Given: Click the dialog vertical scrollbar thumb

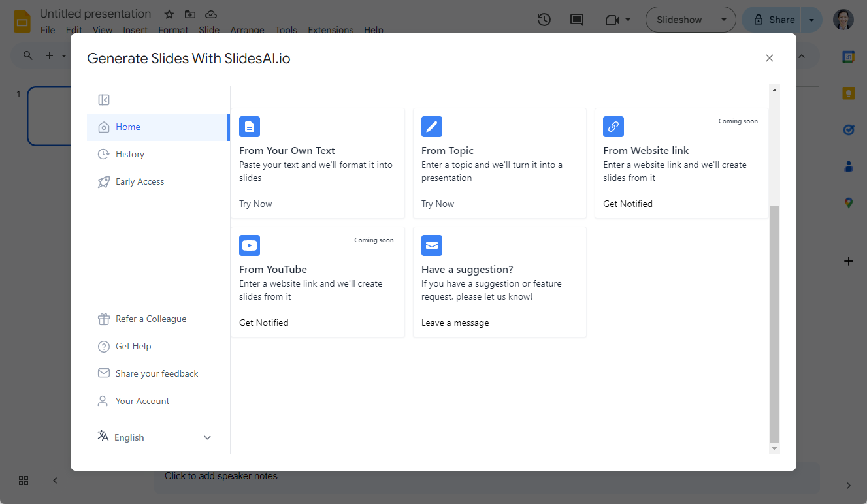Looking at the screenshot, I should tap(774, 324).
